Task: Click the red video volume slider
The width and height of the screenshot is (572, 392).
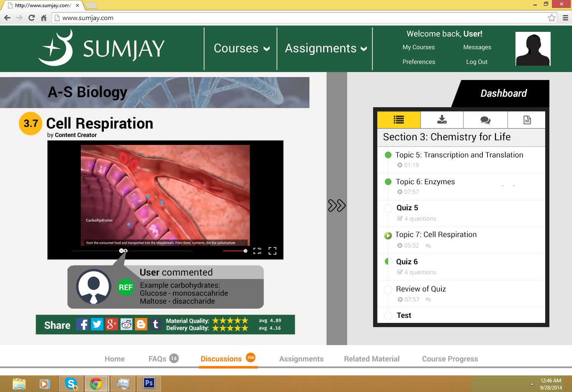Action: point(235,251)
